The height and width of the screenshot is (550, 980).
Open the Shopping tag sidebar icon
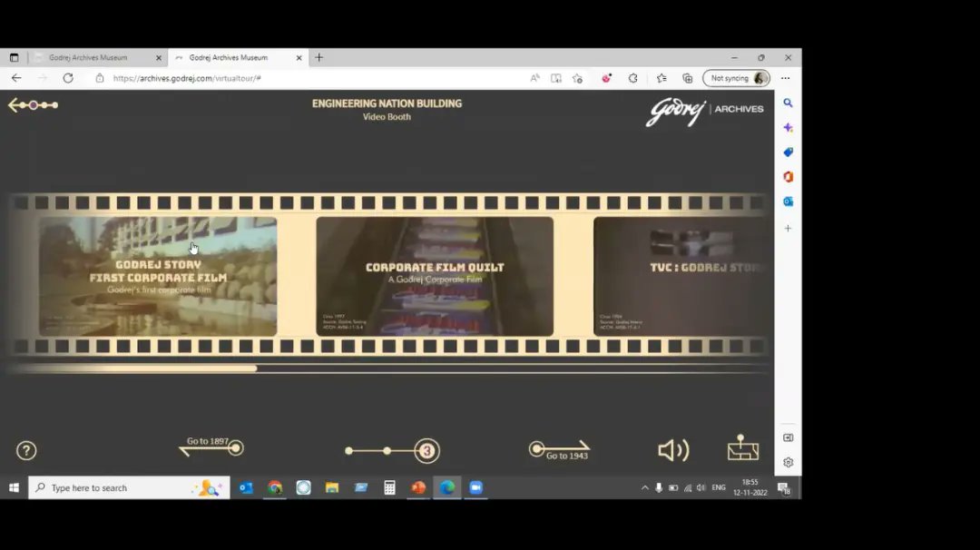click(789, 152)
